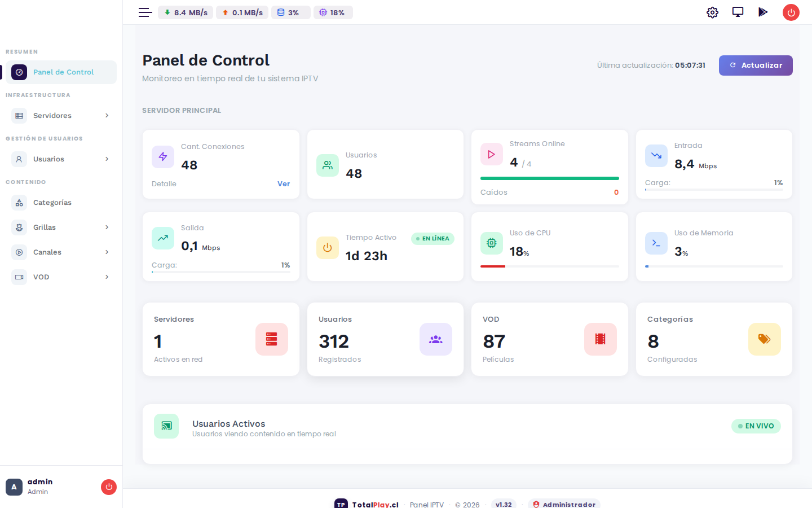Image resolution: width=812 pixels, height=508 pixels.
Task: Click the Servidores sidebar icon
Action: (19, 116)
